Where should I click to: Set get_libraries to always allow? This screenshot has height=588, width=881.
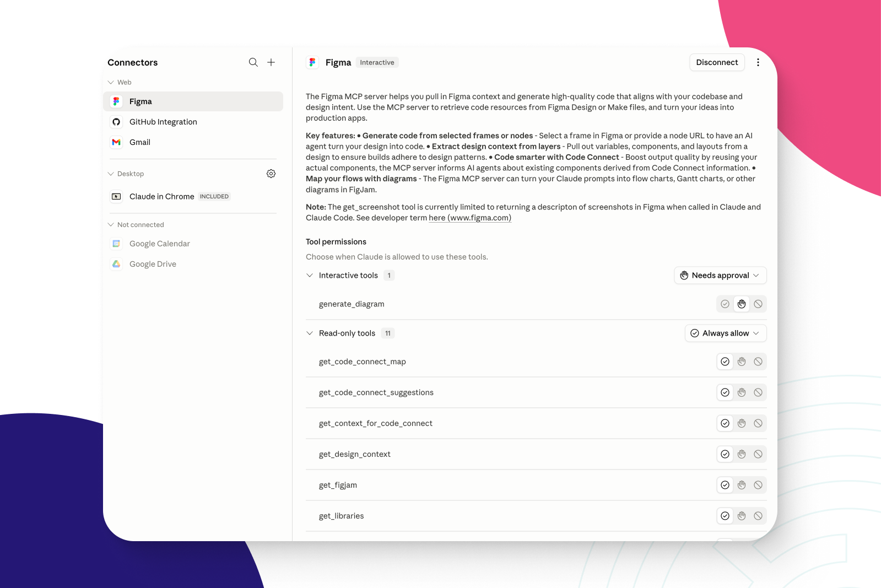point(725,516)
